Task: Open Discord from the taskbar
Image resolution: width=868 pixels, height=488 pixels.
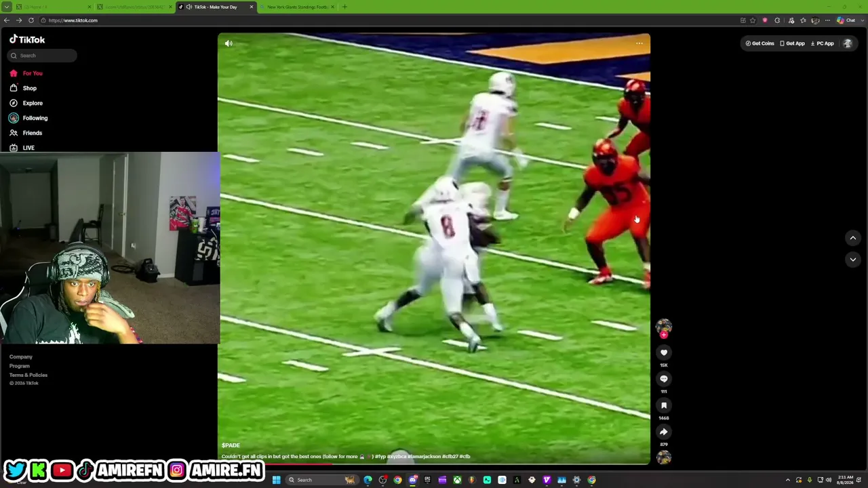Action: 412,480
